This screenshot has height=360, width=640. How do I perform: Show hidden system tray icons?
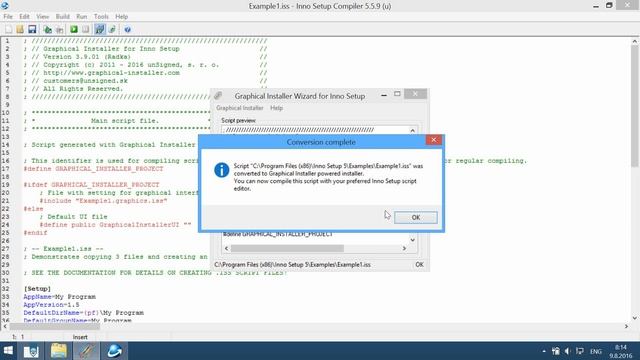(544, 351)
